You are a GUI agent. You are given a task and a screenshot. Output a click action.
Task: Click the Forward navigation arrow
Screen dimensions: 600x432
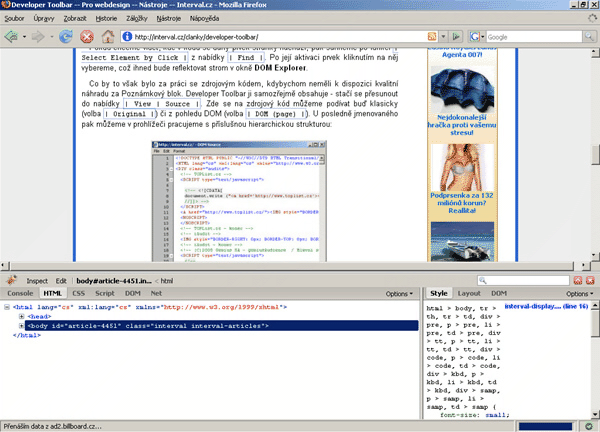click(38, 37)
